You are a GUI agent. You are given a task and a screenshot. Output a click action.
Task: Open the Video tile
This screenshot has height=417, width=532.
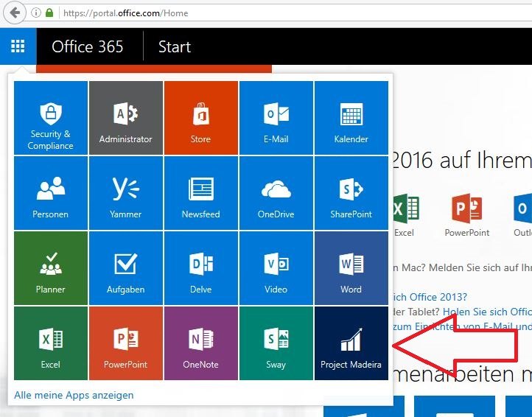click(x=276, y=268)
